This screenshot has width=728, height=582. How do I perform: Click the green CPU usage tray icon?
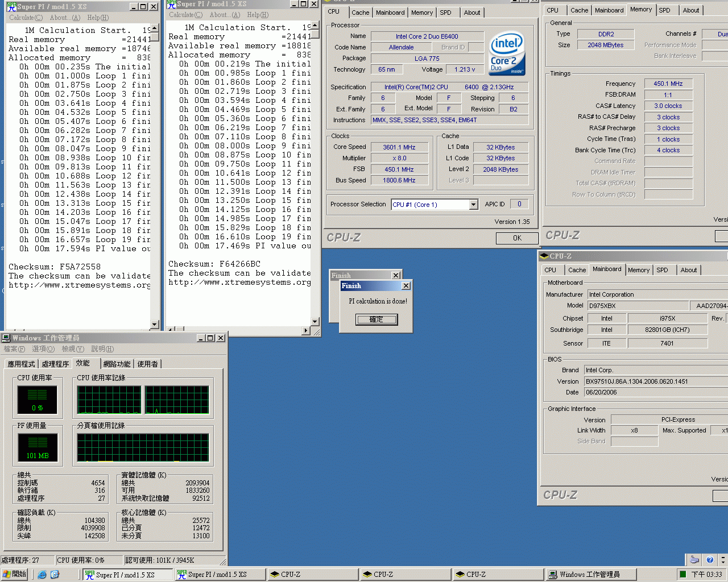click(682, 575)
